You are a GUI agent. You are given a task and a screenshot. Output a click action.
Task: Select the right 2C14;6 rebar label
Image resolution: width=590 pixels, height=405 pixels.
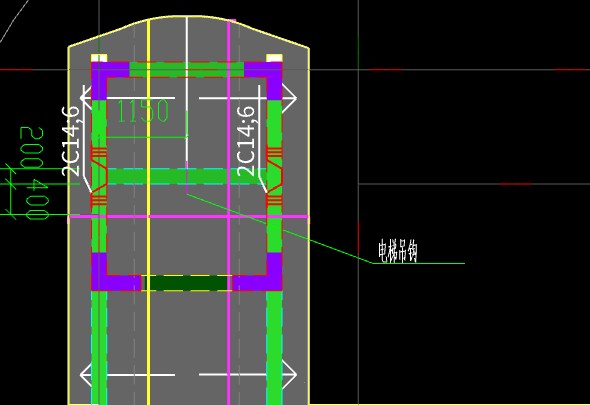(246, 141)
